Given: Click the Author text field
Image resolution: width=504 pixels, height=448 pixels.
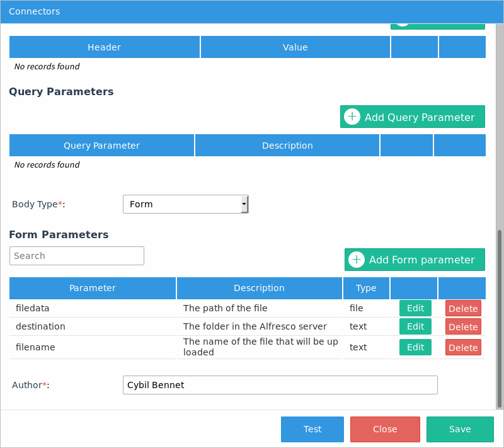Looking at the screenshot, I should 280,385.
